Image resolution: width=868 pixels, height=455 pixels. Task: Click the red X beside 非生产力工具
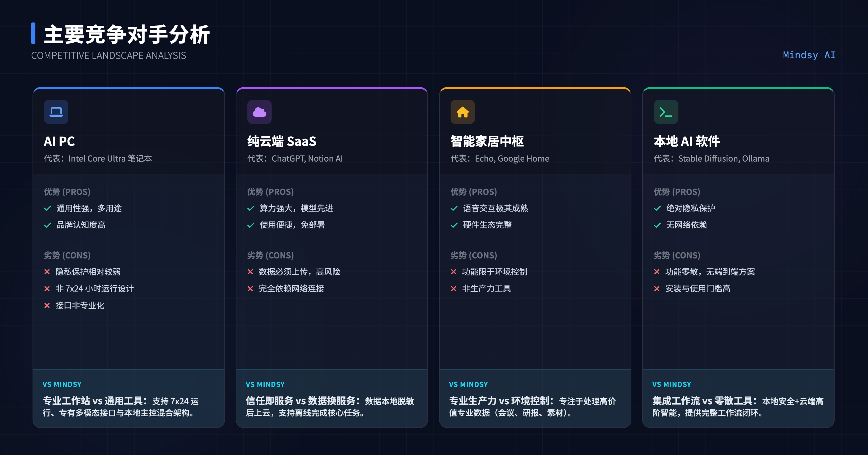pos(454,289)
